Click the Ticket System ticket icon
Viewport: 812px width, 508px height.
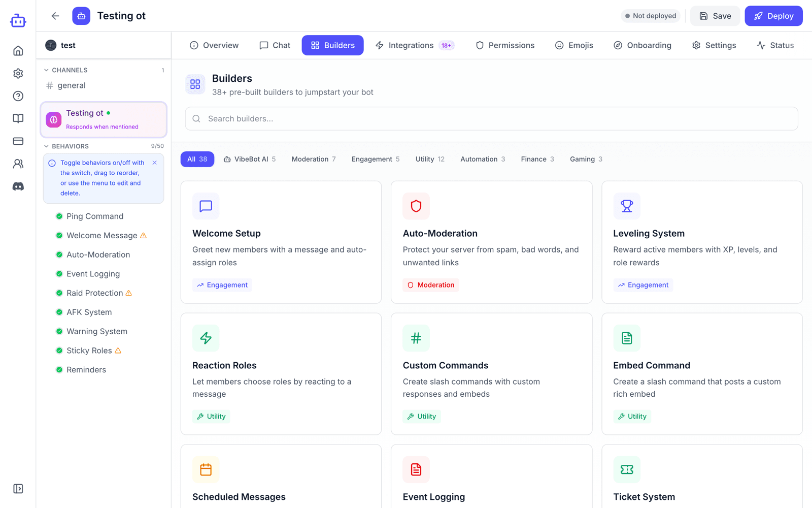tap(627, 469)
